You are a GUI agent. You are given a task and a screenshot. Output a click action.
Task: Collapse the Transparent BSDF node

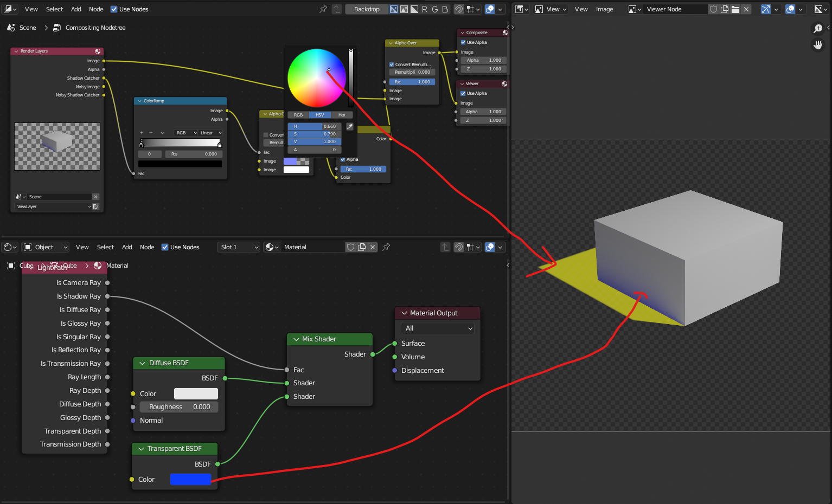[x=141, y=449]
